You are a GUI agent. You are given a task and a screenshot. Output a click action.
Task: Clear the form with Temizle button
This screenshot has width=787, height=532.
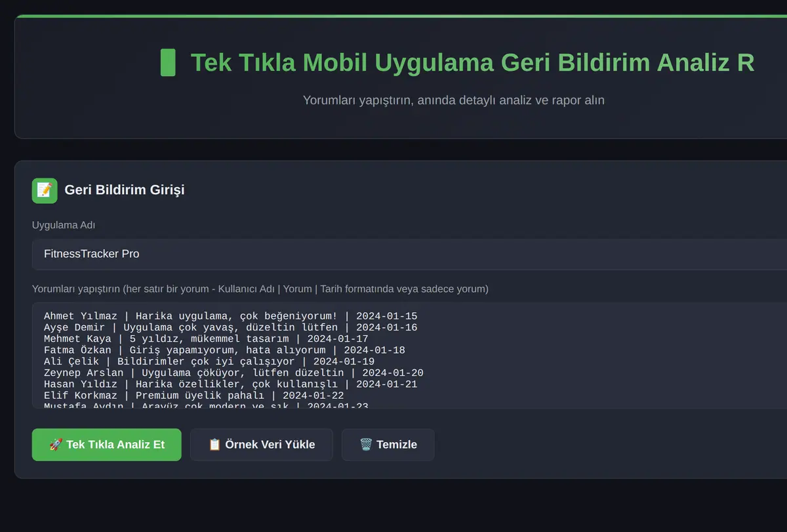(388, 445)
